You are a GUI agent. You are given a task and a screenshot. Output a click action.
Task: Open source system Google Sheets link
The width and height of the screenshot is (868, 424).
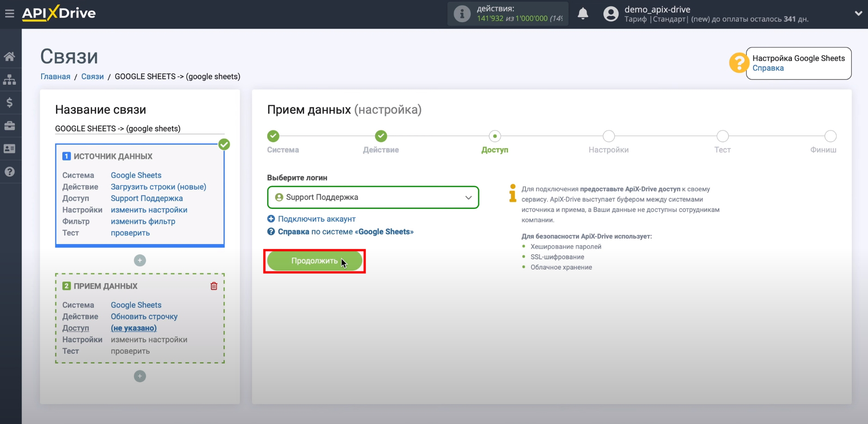coord(136,175)
